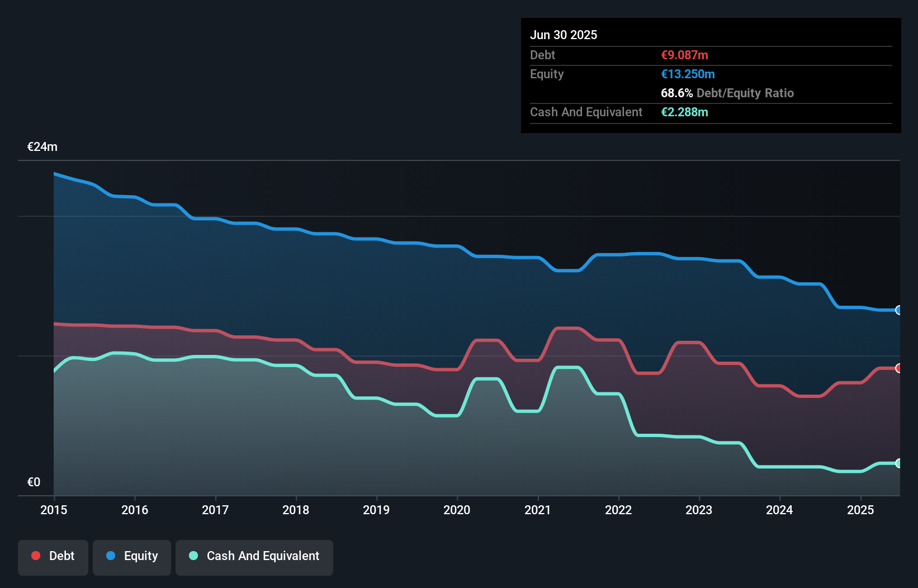Click the teal Cash And Equivalent dot
Image resolution: width=918 pixels, height=588 pixels.
pyautogui.click(x=193, y=556)
